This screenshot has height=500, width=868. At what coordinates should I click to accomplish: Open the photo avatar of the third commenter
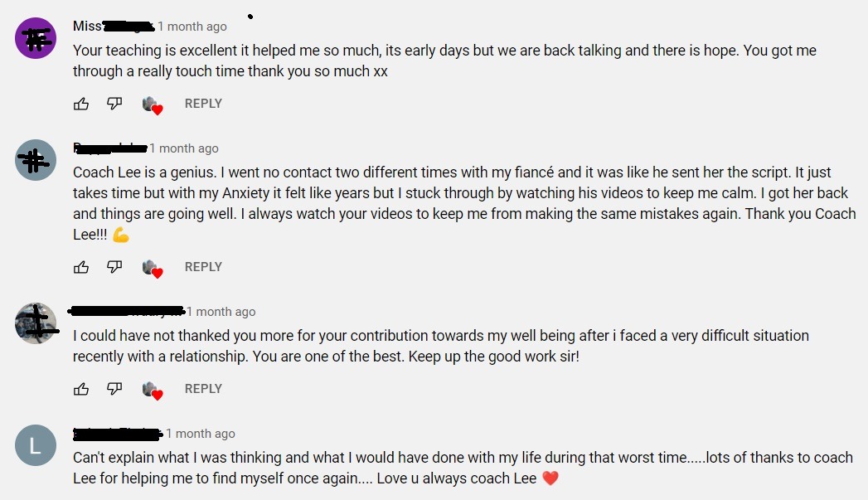click(x=36, y=323)
